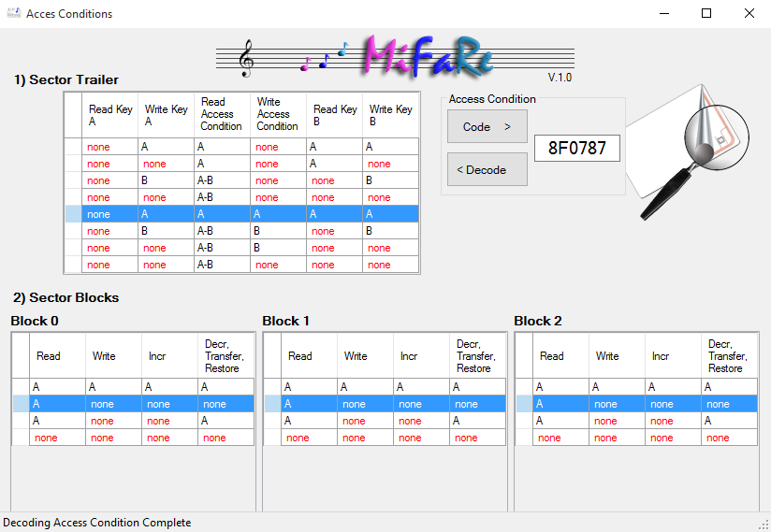Click Block 0 last row's Read 'none' cell
Viewport: 771px width, 532px height.
57,438
